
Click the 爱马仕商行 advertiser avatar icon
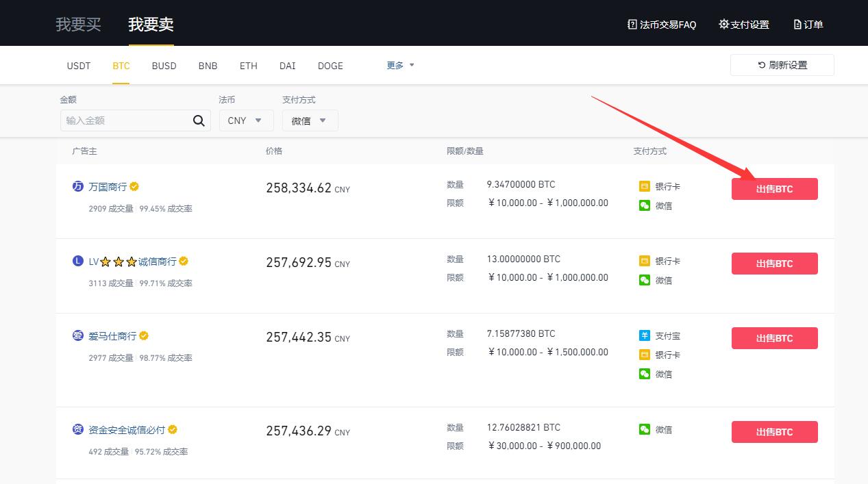77,335
